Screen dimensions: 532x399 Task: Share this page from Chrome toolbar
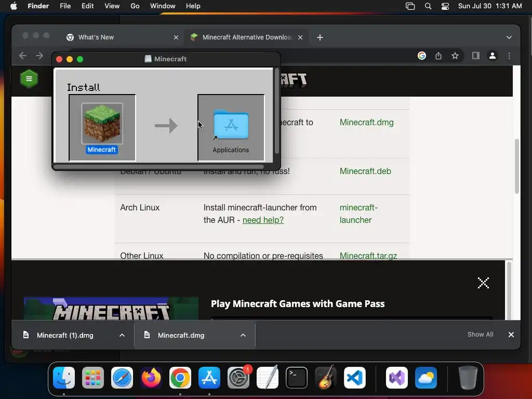[438, 56]
